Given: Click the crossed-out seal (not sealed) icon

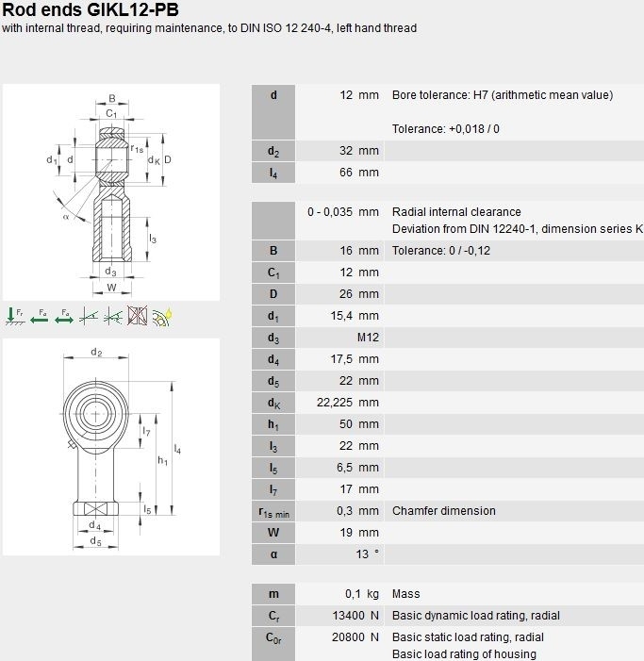Looking at the screenshot, I should [138, 315].
